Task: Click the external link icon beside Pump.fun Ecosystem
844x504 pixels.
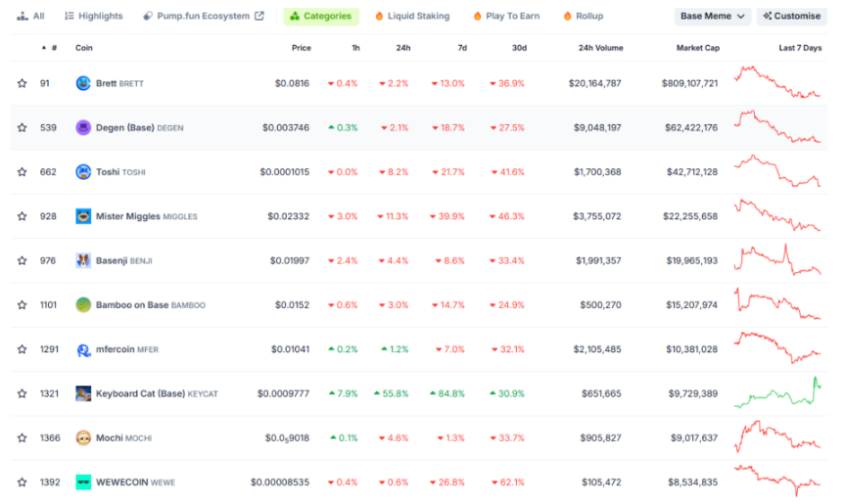Action: click(259, 16)
